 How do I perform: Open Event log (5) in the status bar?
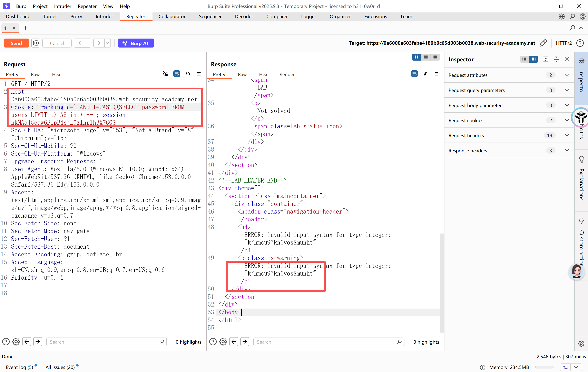20,367
